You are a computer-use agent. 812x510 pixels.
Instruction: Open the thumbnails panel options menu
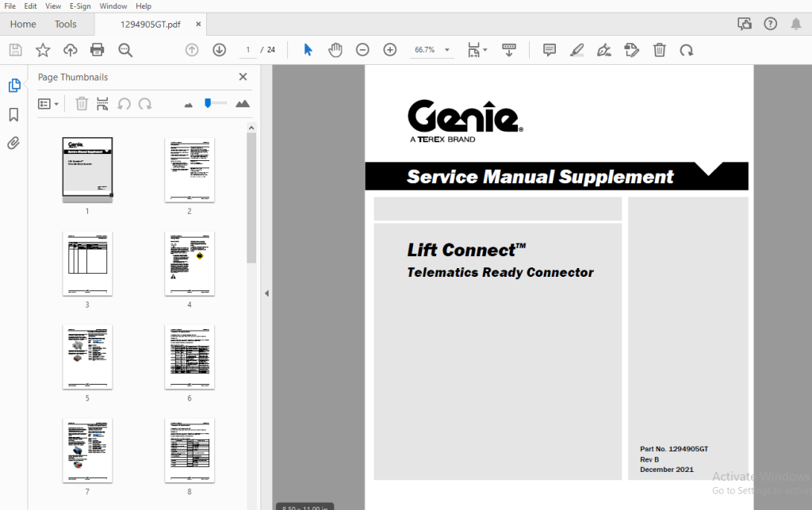[x=48, y=103]
